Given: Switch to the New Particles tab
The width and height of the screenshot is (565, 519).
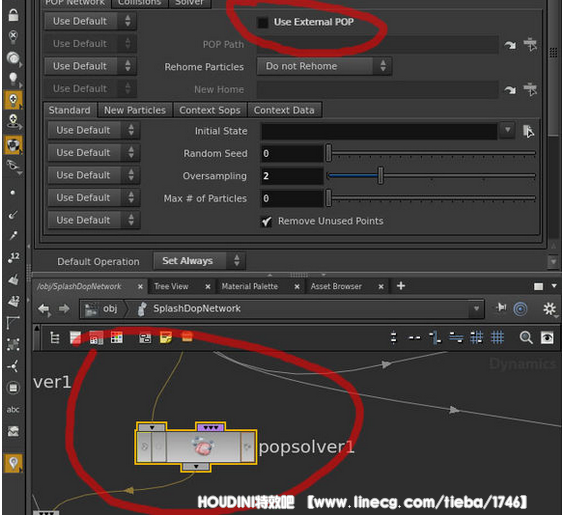Looking at the screenshot, I should tap(135, 110).
